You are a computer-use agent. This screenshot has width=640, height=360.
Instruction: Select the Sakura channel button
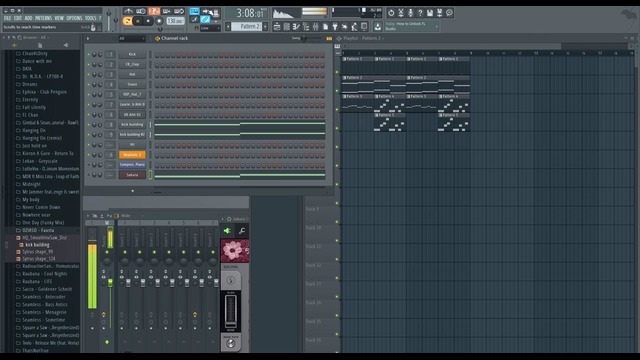point(132,175)
